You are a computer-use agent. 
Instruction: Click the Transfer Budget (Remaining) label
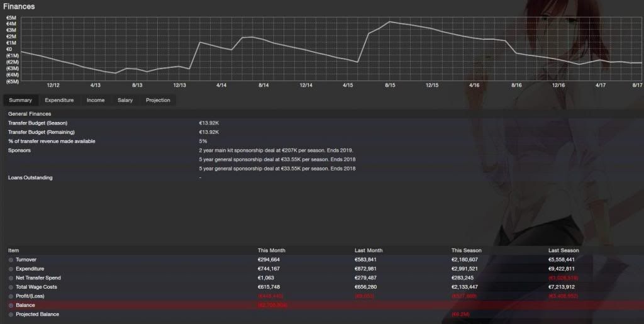tap(42, 132)
